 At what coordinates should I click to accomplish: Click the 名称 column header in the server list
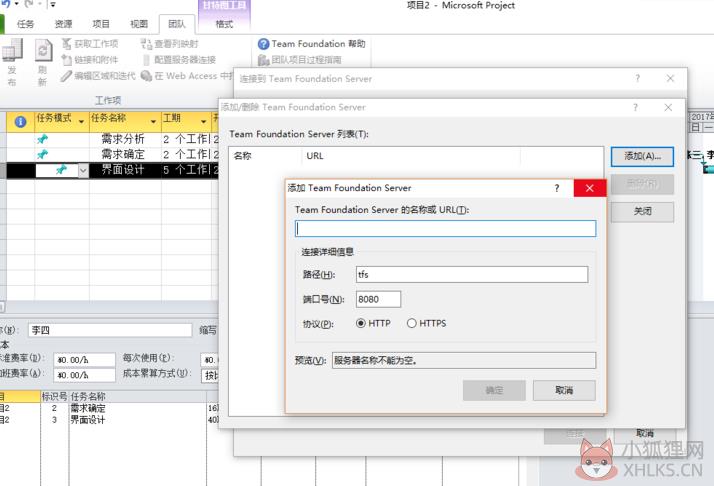tap(265, 156)
